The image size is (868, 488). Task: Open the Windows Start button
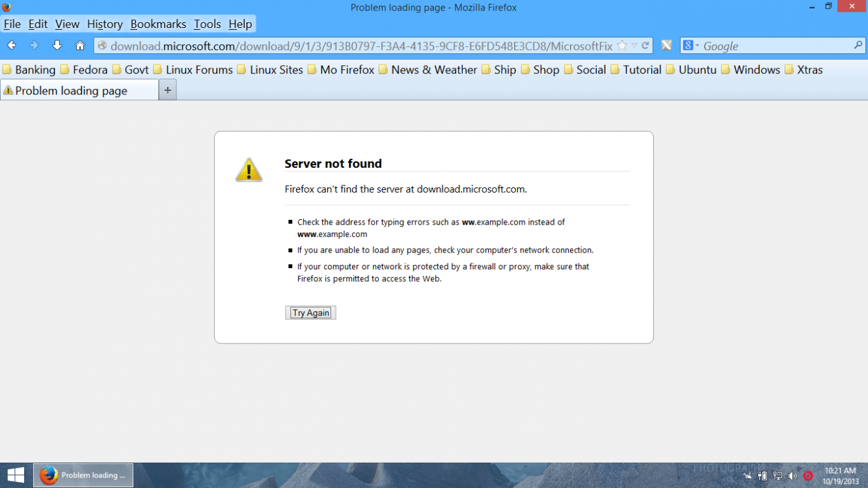coord(16,475)
